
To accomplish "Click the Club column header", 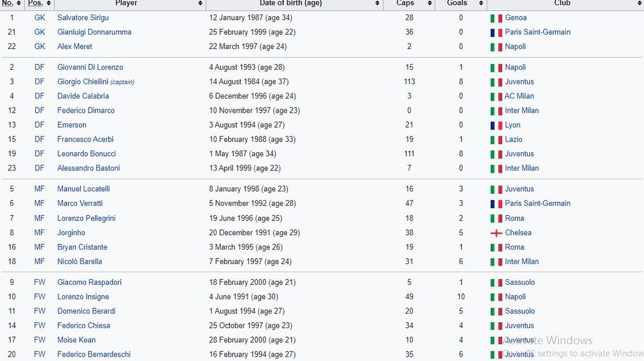I will pos(562,3).
